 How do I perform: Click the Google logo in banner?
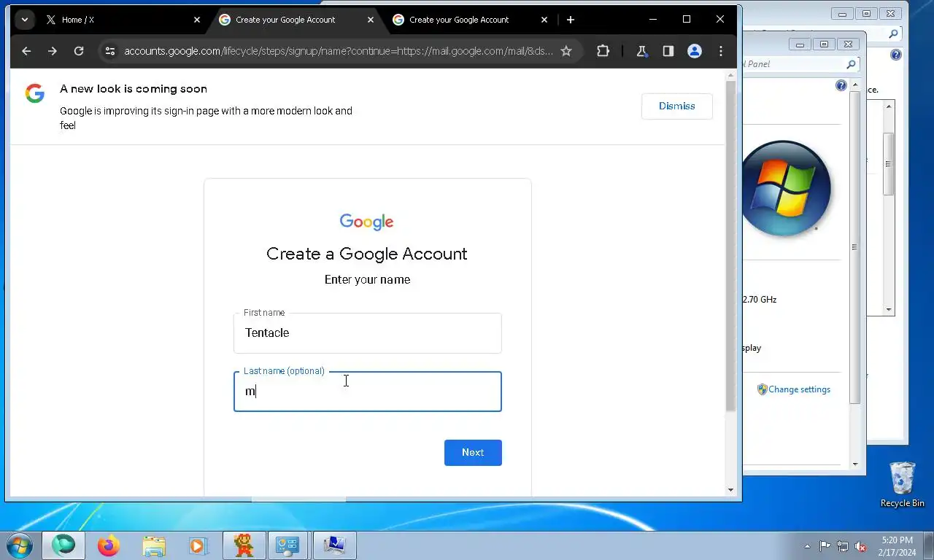tap(35, 93)
